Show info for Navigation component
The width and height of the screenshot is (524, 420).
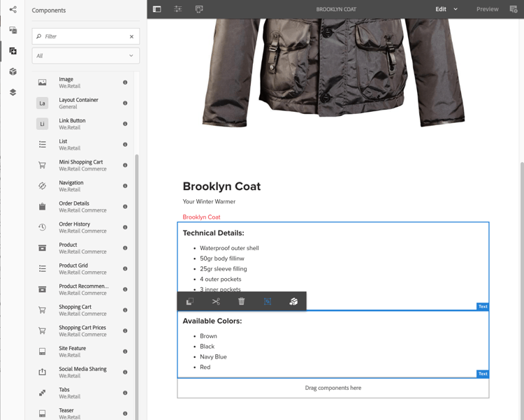click(x=125, y=186)
